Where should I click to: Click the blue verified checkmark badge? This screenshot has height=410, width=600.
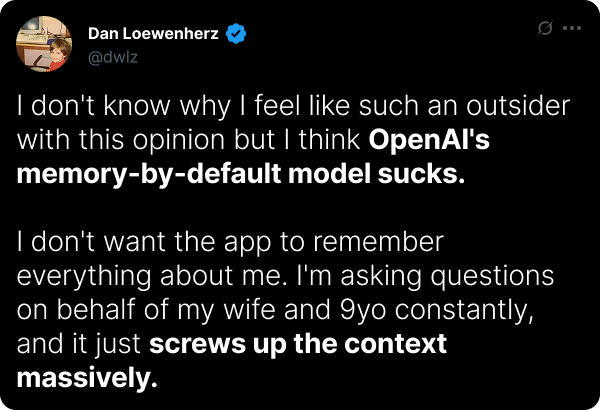coord(237,35)
